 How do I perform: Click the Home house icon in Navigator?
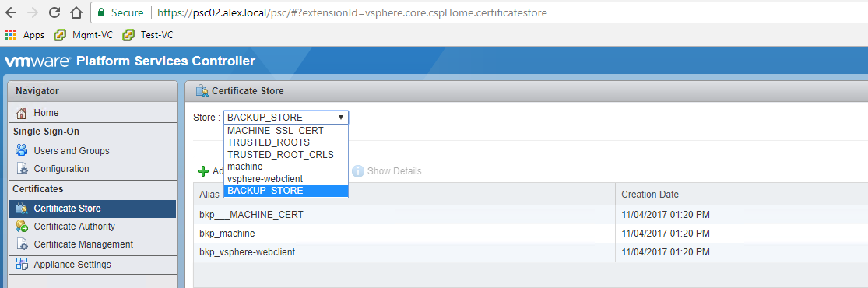(22, 113)
